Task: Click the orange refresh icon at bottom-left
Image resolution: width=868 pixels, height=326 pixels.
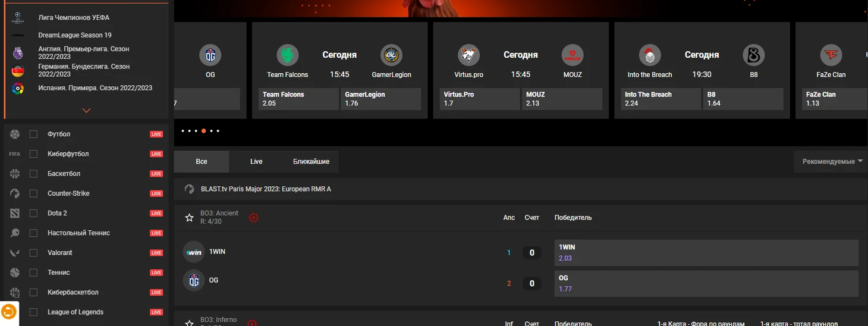Action: point(9,312)
